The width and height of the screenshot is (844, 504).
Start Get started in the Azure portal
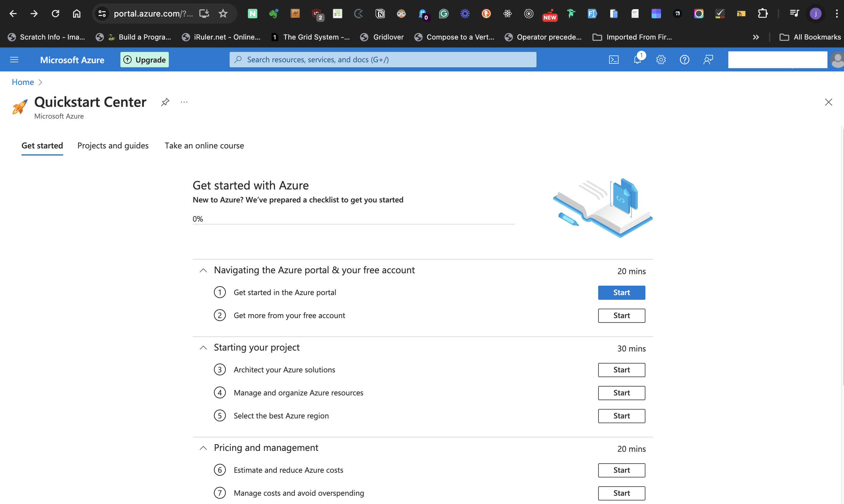point(621,292)
